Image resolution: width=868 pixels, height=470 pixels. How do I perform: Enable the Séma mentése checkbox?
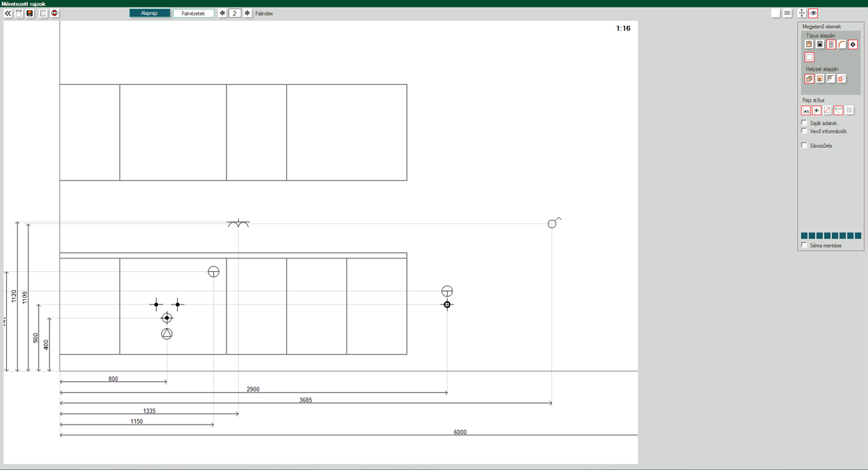click(804, 245)
